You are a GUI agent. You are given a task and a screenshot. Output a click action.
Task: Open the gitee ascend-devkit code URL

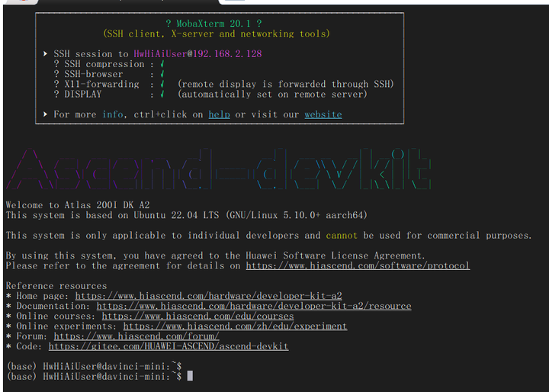pos(169,346)
